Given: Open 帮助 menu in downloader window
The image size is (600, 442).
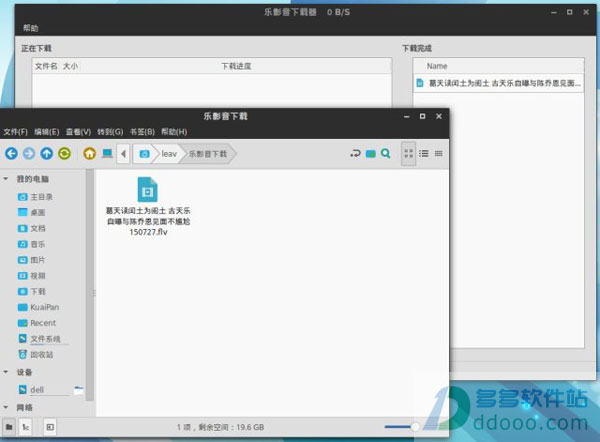Looking at the screenshot, I should point(30,28).
